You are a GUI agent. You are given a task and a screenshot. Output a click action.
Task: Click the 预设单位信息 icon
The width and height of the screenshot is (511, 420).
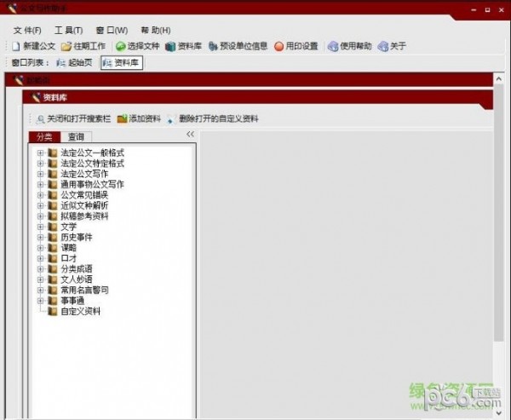213,47
